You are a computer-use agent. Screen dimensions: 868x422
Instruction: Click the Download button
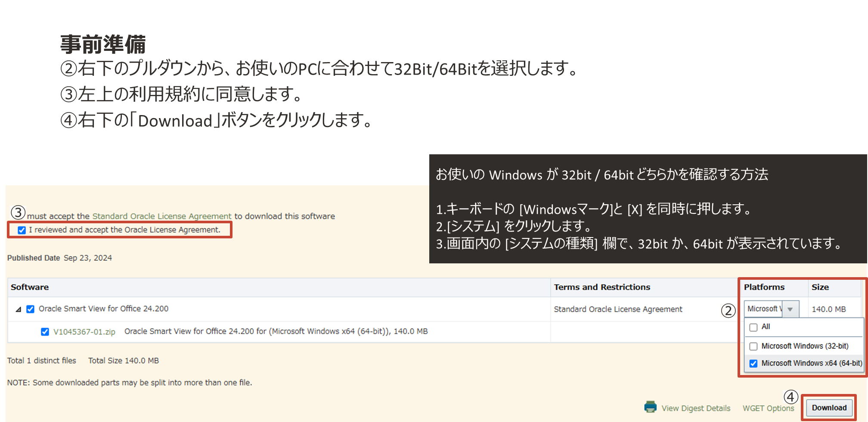click(x=829, y=408)
